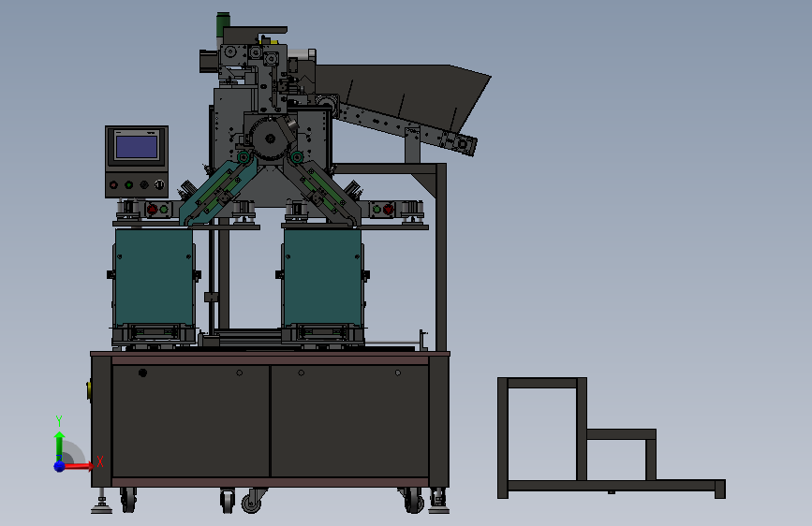Select the red button below the touchscreen

point(114,184)
